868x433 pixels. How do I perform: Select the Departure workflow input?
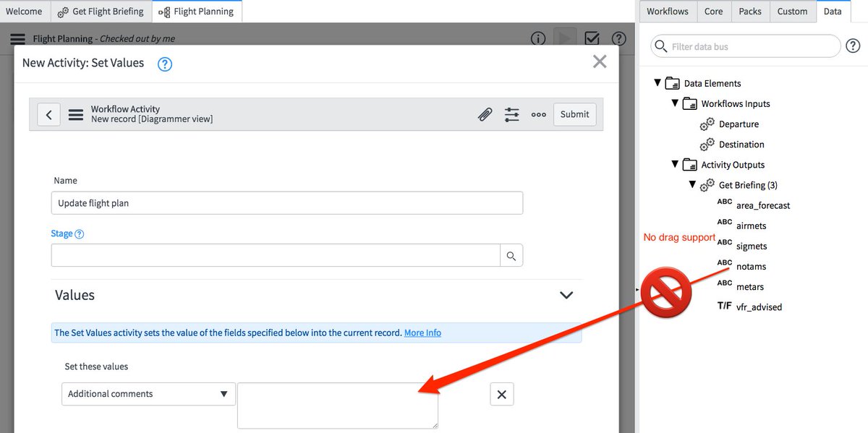pos(739,124)
